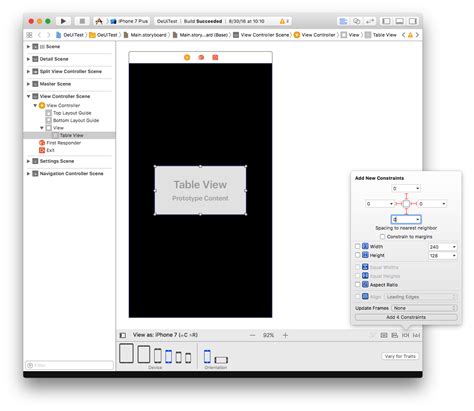The width and height of the screenshot is (474, 411).
Task: Check the Aspect Ratio checkbox
Action: [x=357, y=285]
